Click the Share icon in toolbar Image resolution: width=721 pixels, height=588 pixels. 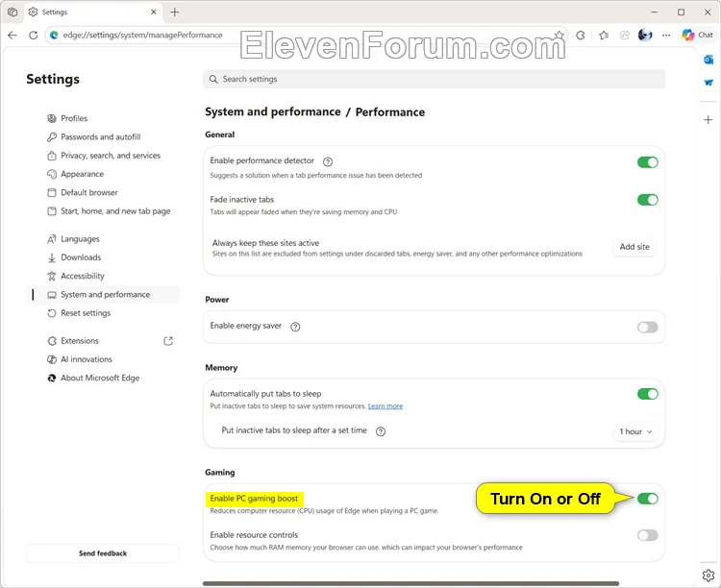point(625,35)
